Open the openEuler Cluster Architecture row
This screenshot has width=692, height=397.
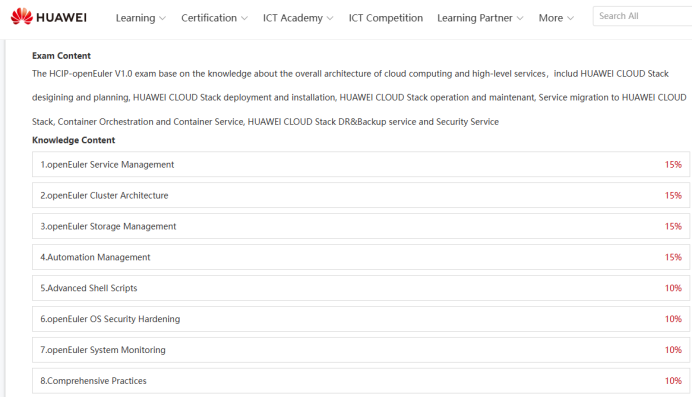click(x=361, y=195)
